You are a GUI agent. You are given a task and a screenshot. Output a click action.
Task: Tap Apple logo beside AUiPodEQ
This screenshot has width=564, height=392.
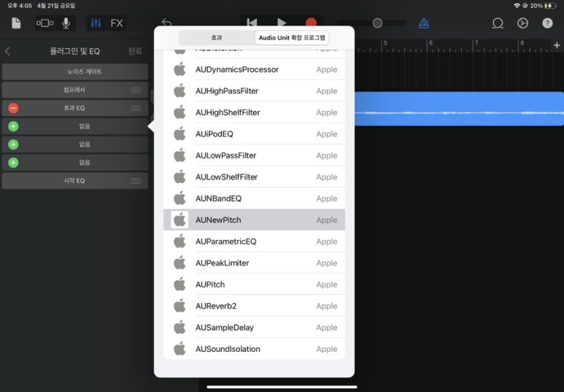179,134
